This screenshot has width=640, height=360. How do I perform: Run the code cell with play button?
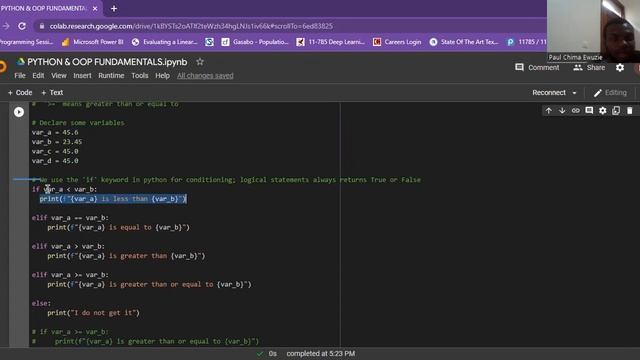click(19, 112)
